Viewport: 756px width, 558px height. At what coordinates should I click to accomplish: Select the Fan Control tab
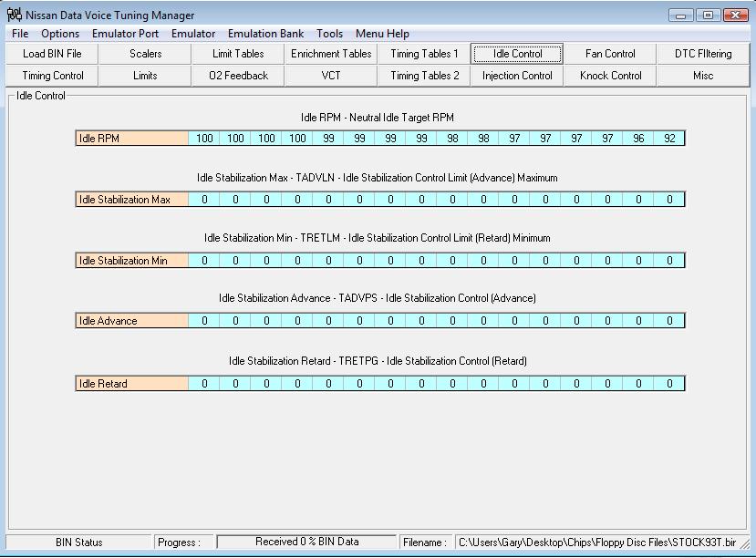610,54
